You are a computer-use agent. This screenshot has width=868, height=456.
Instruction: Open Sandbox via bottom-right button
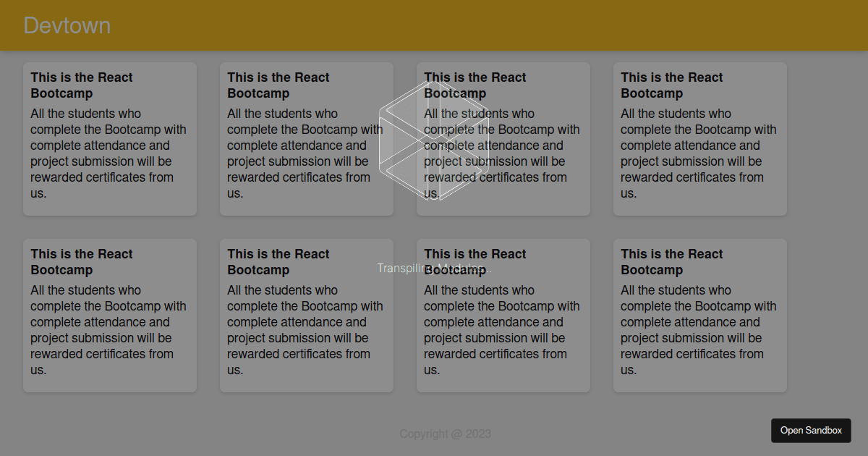pyautogui.click(x=811, y=430)
